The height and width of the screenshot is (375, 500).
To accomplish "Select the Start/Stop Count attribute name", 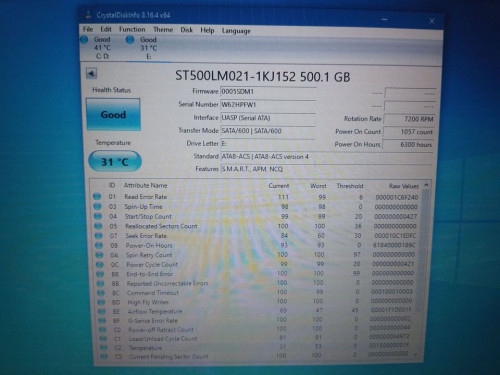I will pyautogui.click(x=148, y=216).
